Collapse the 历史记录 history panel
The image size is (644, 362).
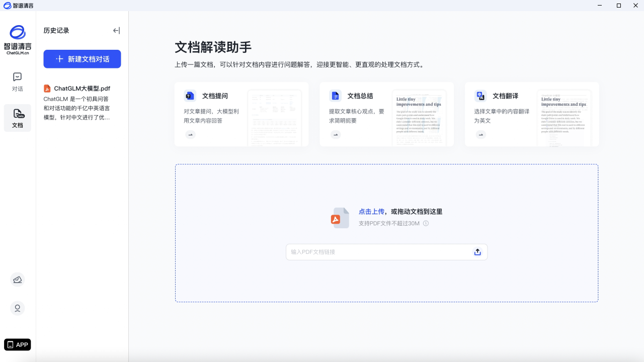pos(116,31)
